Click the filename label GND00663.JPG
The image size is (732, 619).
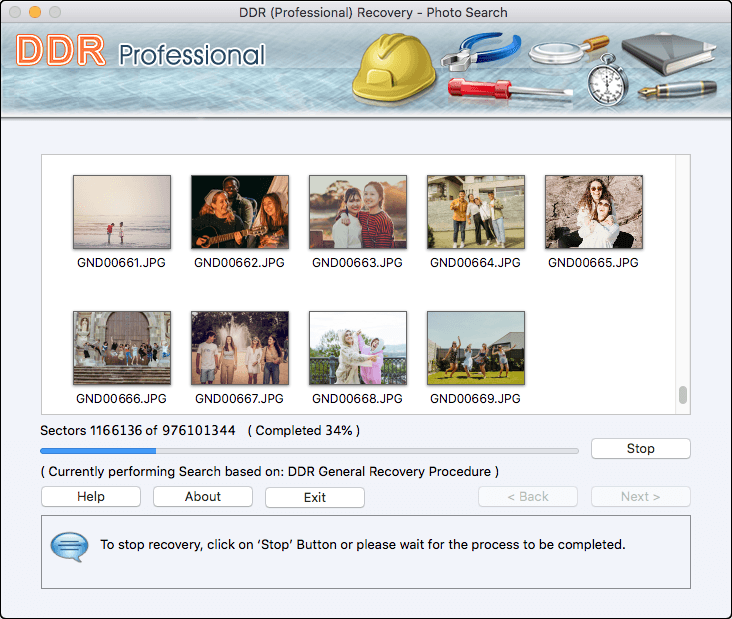(x=357, y=263)
